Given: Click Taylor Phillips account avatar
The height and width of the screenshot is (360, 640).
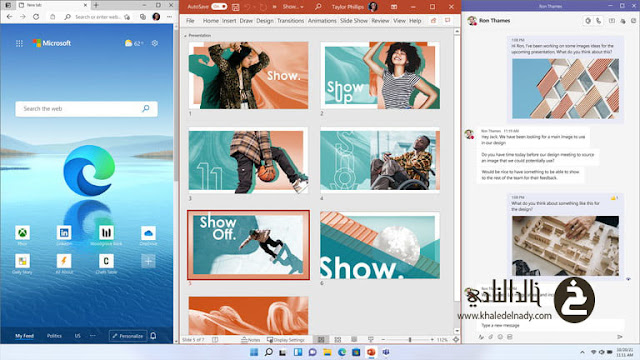Looking at the screenshot, I should pos(373,7).
